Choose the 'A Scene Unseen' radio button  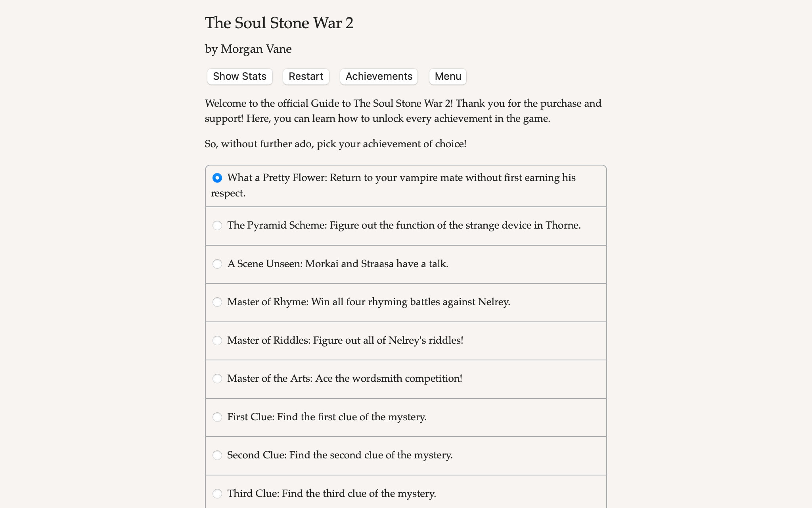217,264
